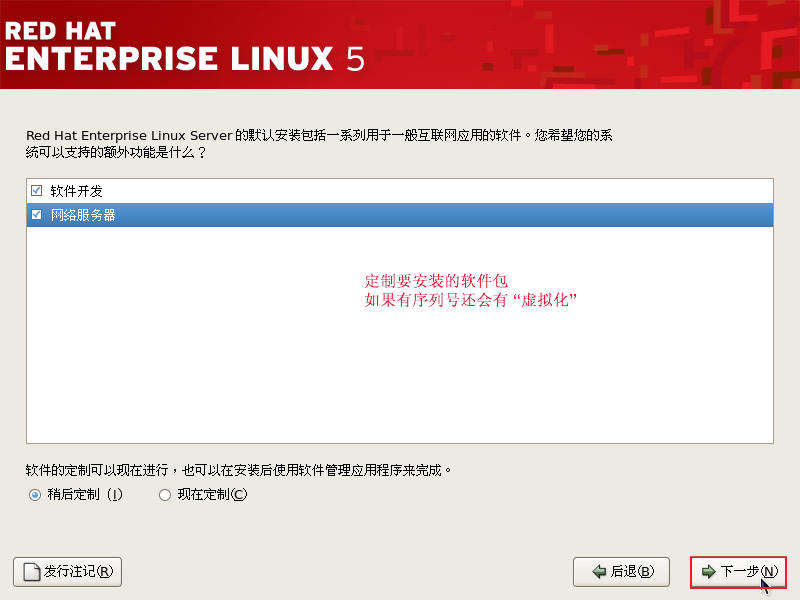Select the 软件开发 list row label
Image resolution: width=800 pixels, height=600 pixels.
(x=77, y=191)
